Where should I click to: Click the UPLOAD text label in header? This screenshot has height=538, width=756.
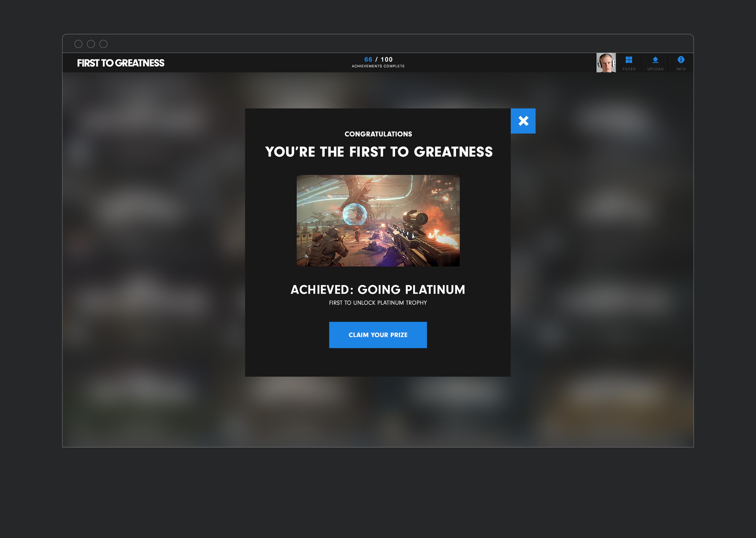(655, 69)
